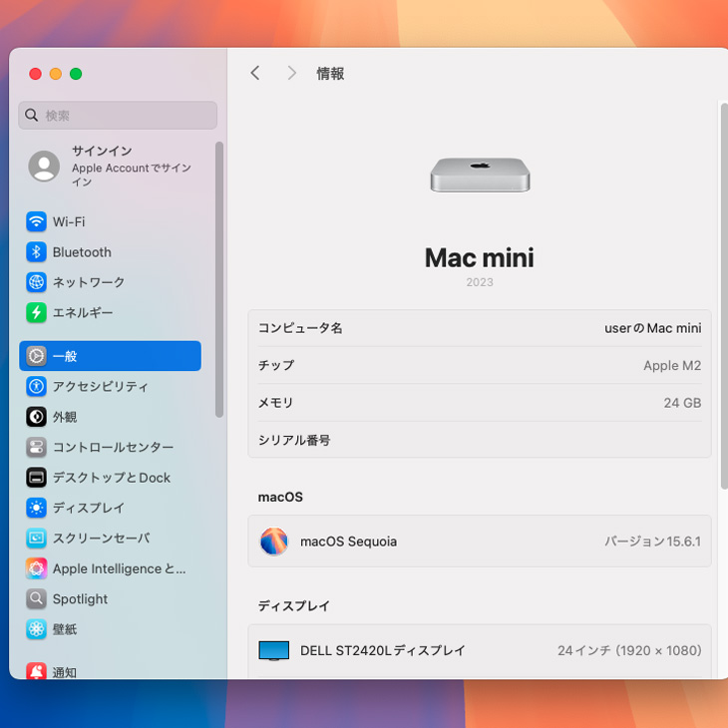Image resolution: width=728 pixels, height=728 pixels.
Task: Open the ディスプレイ sun icon in sidebar
Action: point(36,508)
